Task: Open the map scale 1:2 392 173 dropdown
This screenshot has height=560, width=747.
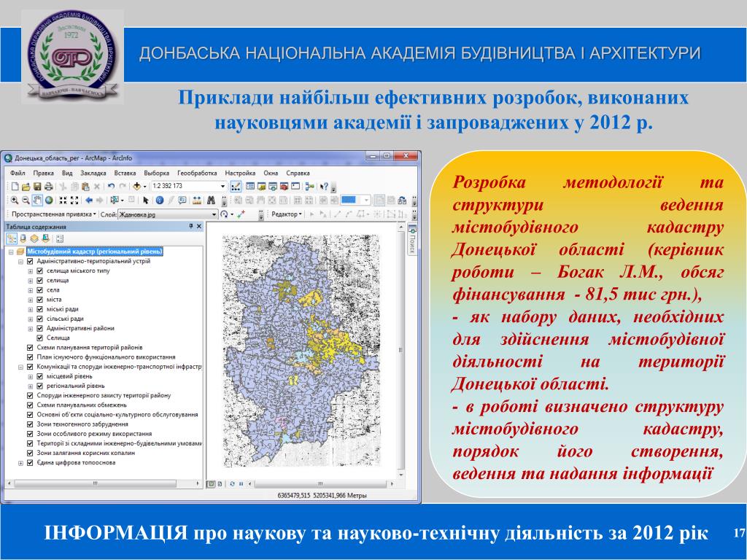Action: coord(222,186)
